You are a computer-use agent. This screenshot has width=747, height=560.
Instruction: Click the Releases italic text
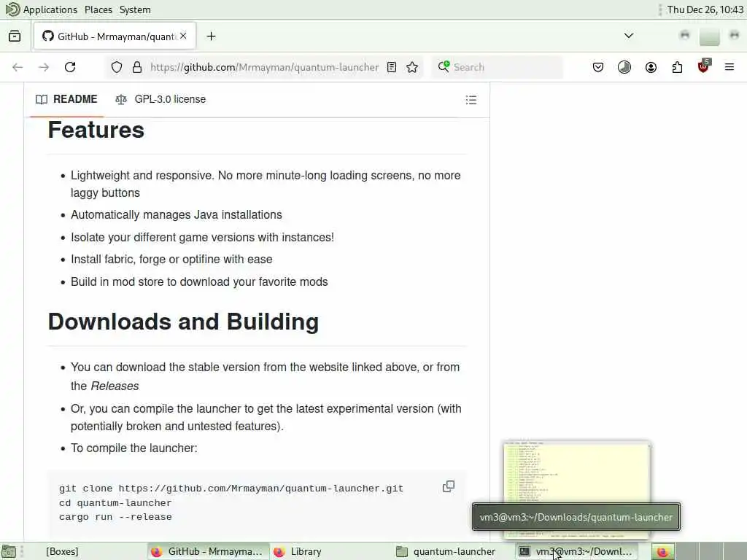pos(115,386)
